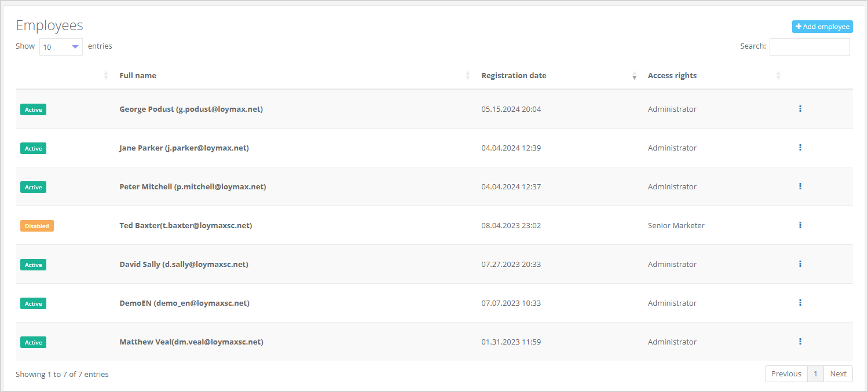Screen dimensions: 868x392
Task: Open kebab menu for Peter Mitchell row
Action: [800, 186]
